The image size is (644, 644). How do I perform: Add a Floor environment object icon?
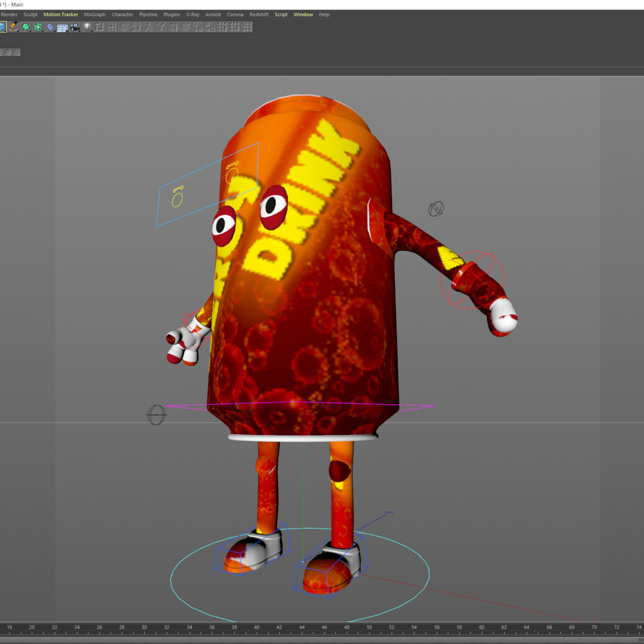pos(62,27)
